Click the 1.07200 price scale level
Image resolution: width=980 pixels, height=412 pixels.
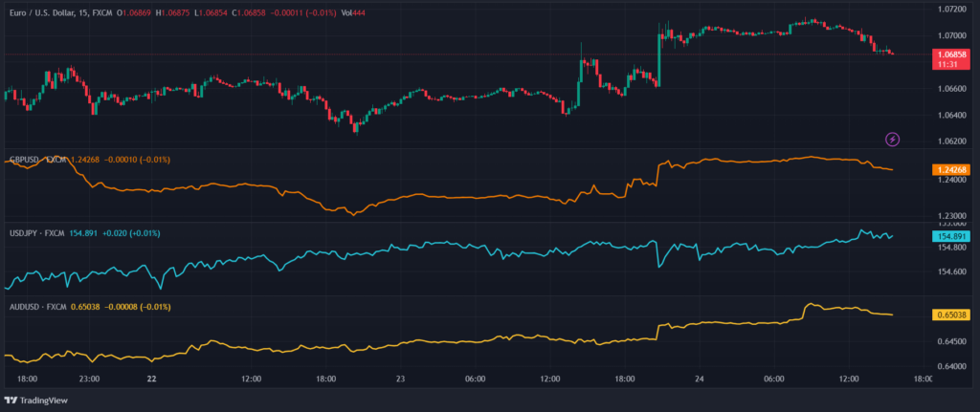pos(951,9)
